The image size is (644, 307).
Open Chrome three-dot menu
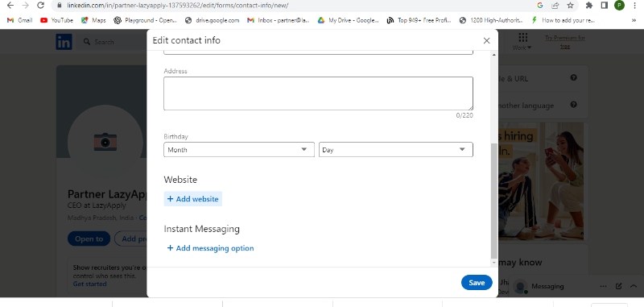(635, 6)
